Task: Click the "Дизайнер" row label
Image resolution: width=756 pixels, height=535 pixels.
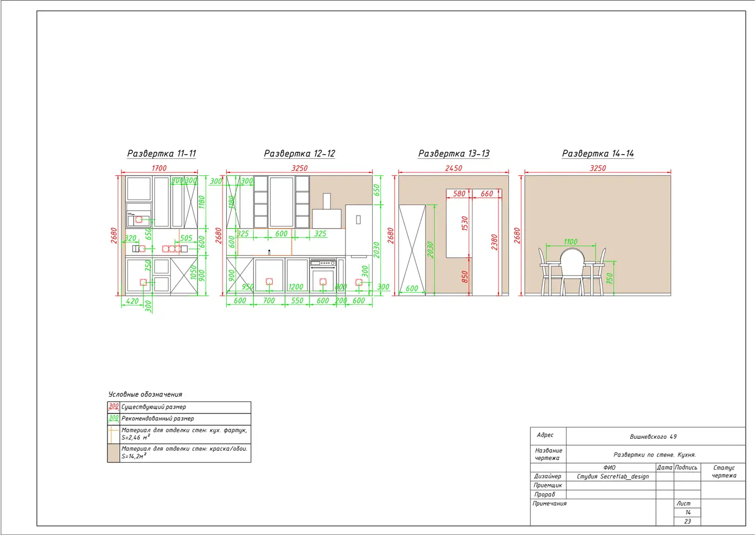Action: click(548, 477)
